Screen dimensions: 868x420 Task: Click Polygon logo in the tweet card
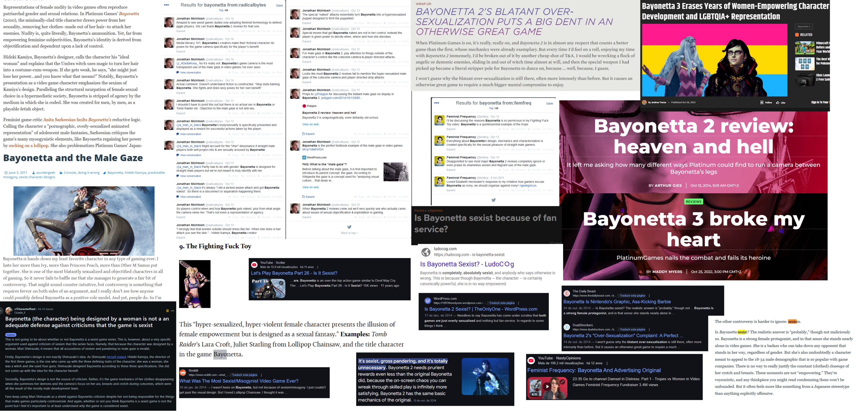304,106
